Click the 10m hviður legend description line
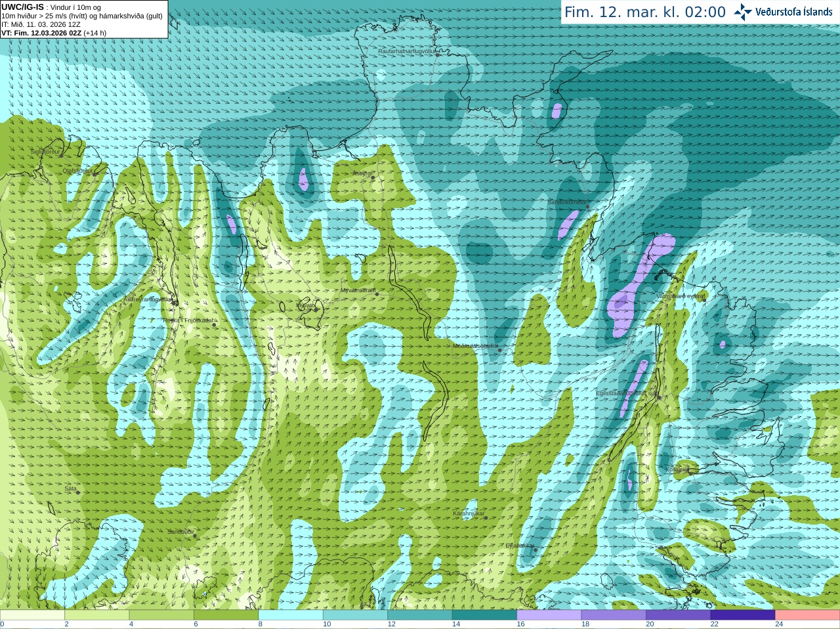 pos(82,16)
